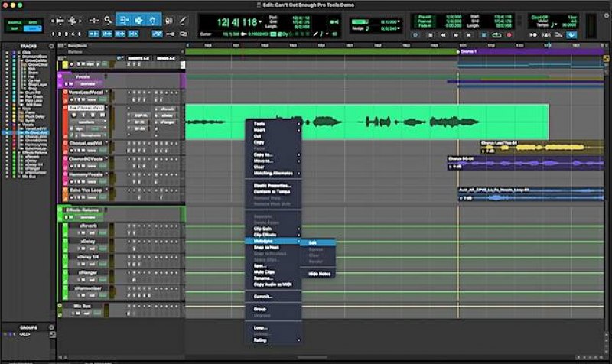
Task: Select Elastic Properties... in context menu
Action: pos(272,185)
